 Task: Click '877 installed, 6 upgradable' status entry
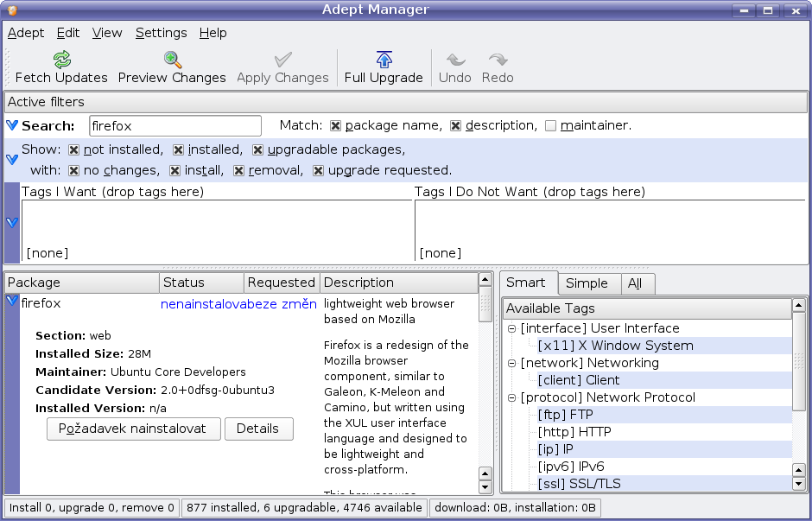pos(304,508)
